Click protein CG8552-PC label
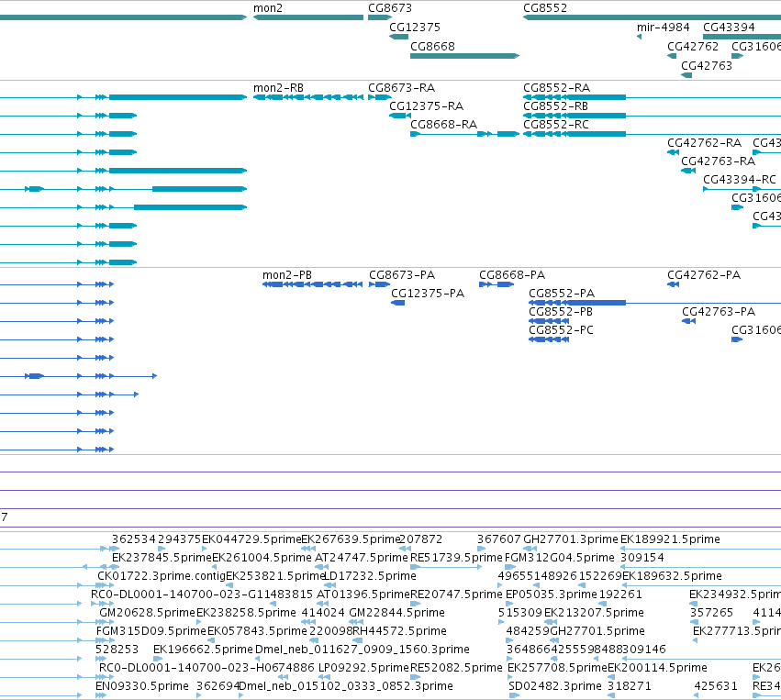Viewport: 781px width, 700px height. 561,330
